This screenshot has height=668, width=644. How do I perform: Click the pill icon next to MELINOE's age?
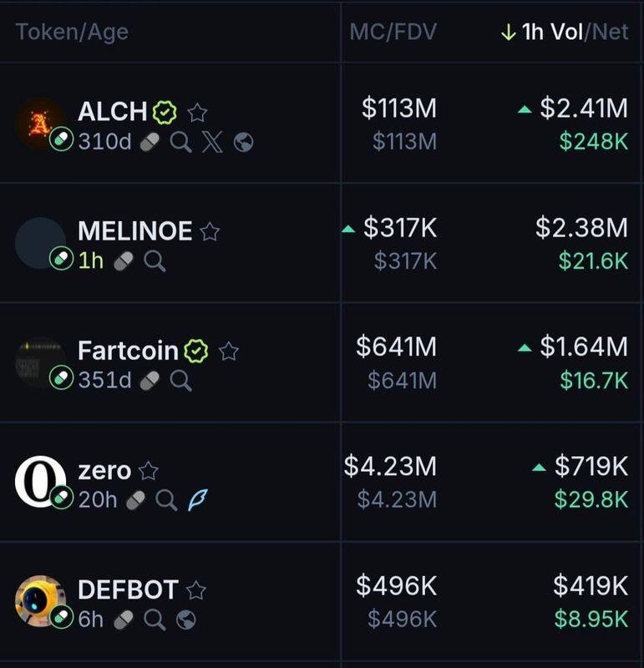[124, 261]
